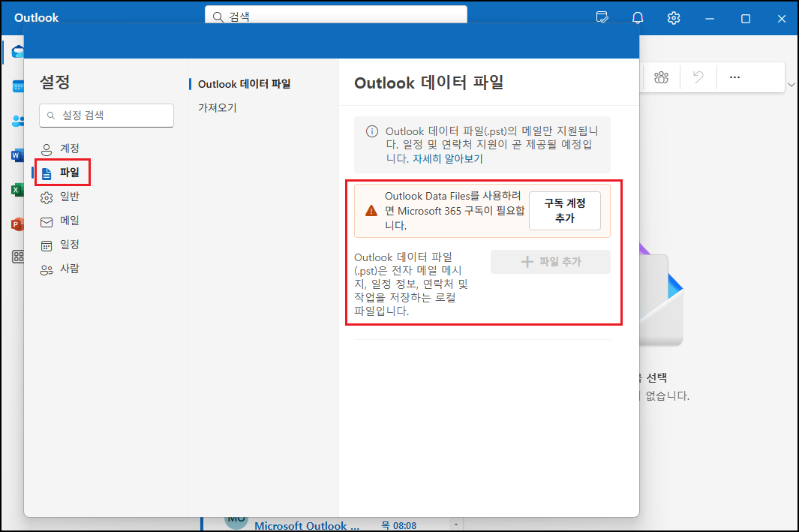Click the 파일 추가 button
This screenshot has height=532, width=799.
coord(551,261)
